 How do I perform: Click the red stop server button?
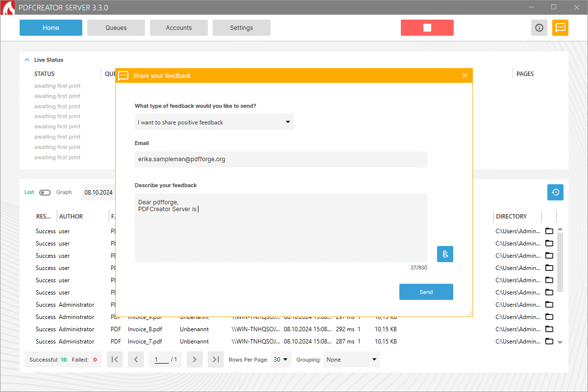pos(427,28)
